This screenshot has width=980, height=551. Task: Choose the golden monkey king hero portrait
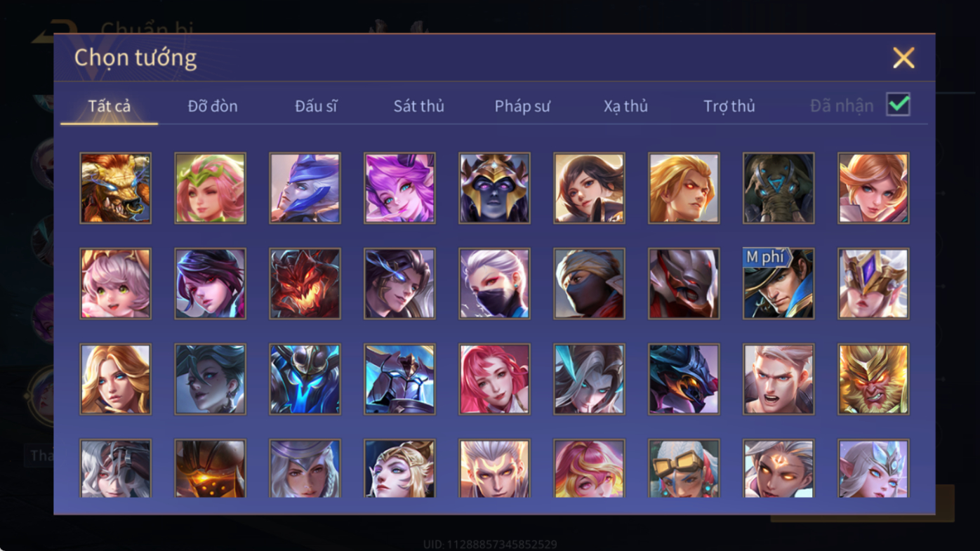click(x=873, y=379)
